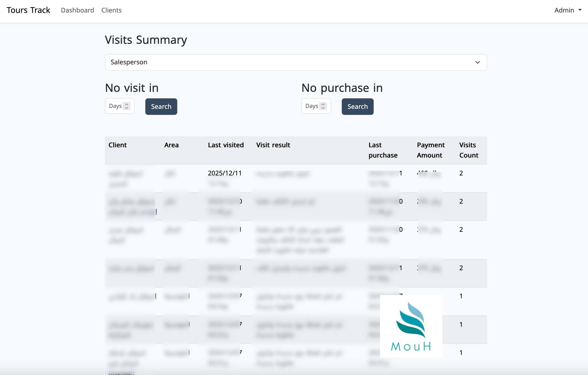
Task: Select the 2025/12/11 last visited cell
Action: click(x=224, y=173)
